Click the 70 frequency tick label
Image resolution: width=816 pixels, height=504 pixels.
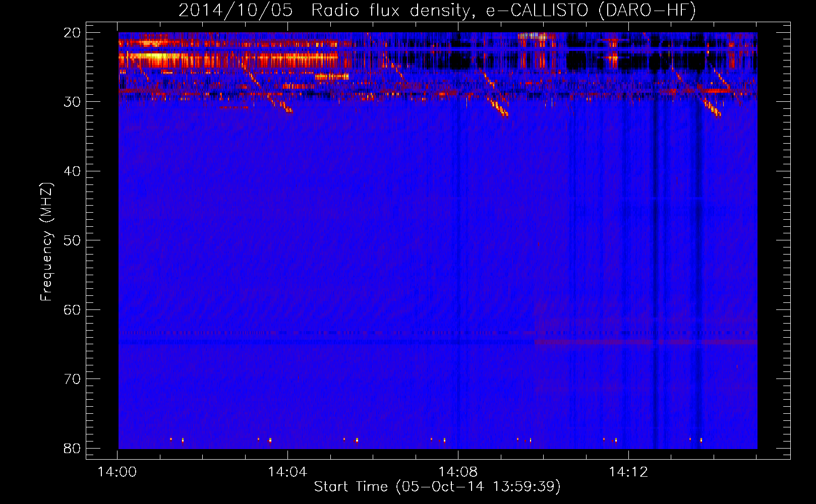(72, 379)
